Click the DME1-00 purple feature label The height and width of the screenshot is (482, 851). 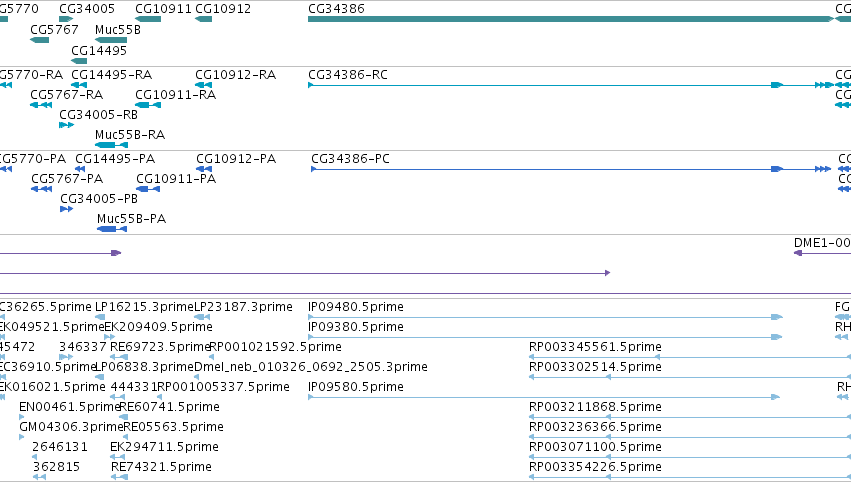(x=822, y=243)
